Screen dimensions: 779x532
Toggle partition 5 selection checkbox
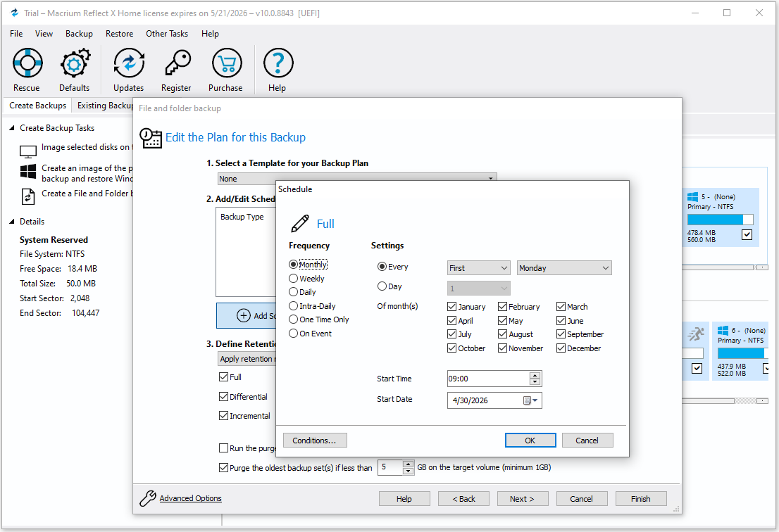[x=747, y=235]
